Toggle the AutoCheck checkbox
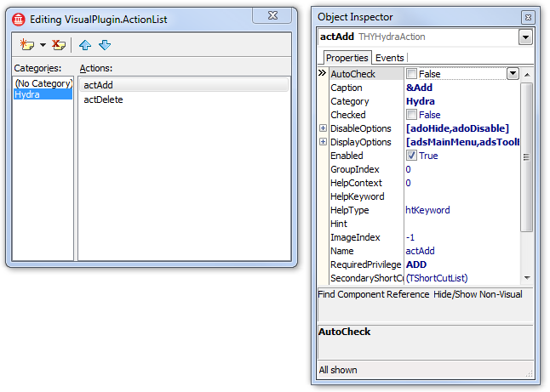Image resolution: width=550 pixels, height=392 pixels. 412,74
